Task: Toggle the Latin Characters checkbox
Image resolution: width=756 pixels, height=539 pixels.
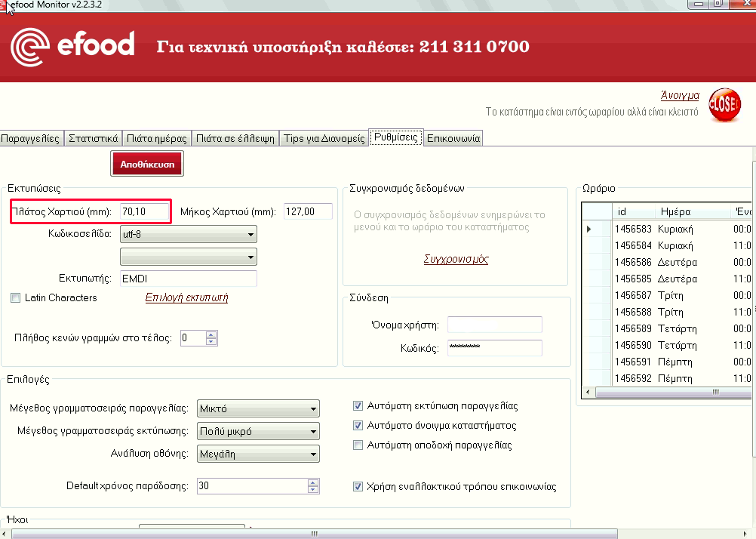Action: pyautogui.click(x=15, y=297)
